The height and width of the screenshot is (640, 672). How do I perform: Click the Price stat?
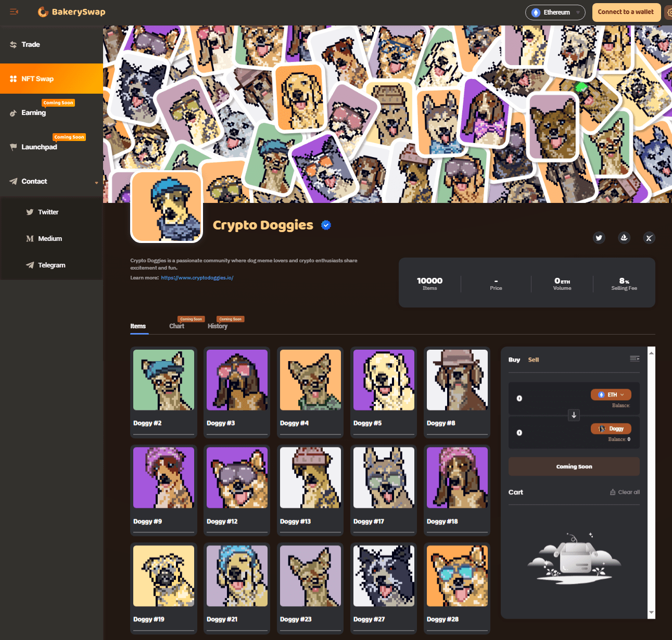pyautogui.click(x=496, y=284)
